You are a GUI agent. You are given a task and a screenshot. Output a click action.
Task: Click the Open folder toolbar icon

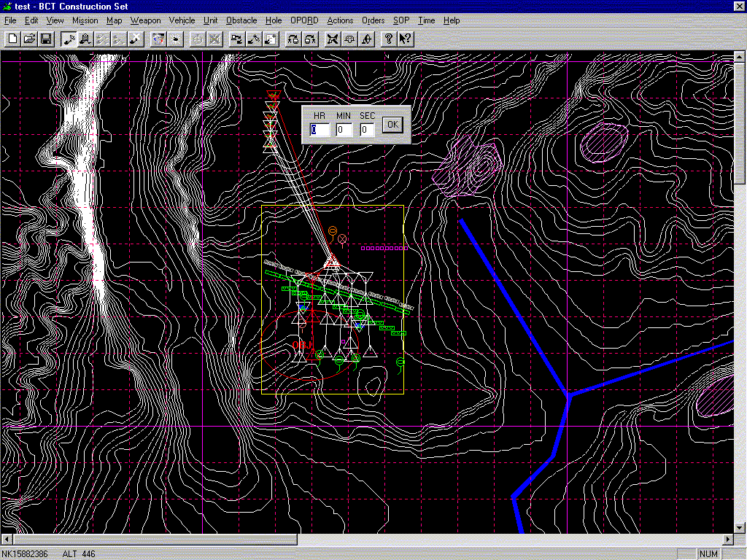pyautogui.click(x=29, y=39)
